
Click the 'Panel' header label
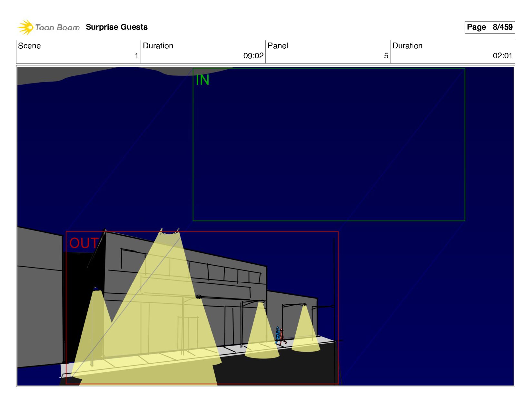278,46
